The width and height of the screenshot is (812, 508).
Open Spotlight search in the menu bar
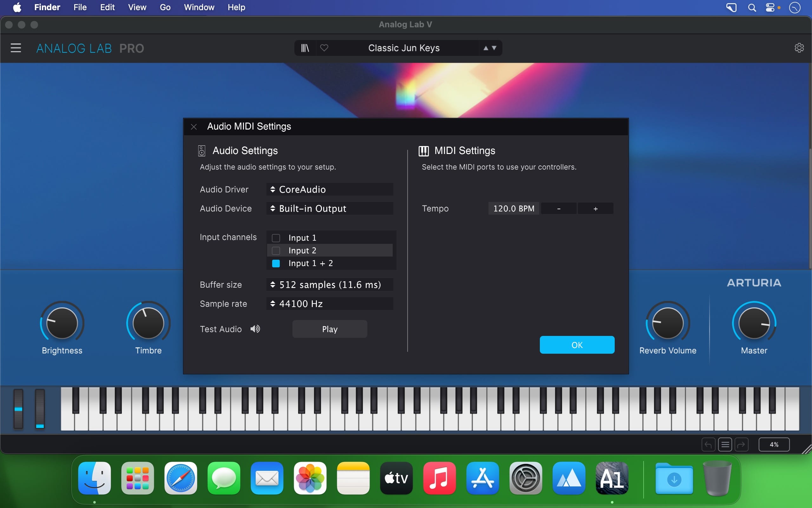point(752,7)
